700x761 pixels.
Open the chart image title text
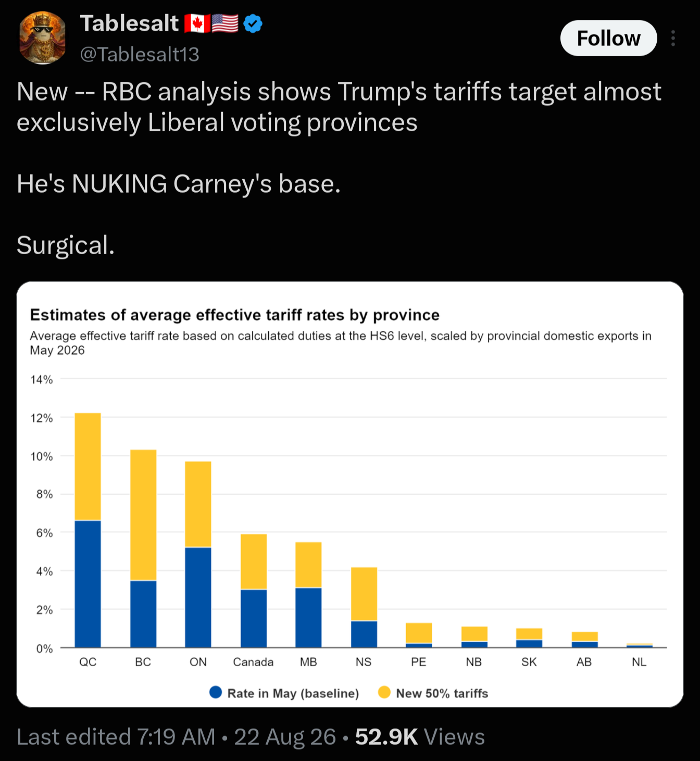click(x=235, y=315)
